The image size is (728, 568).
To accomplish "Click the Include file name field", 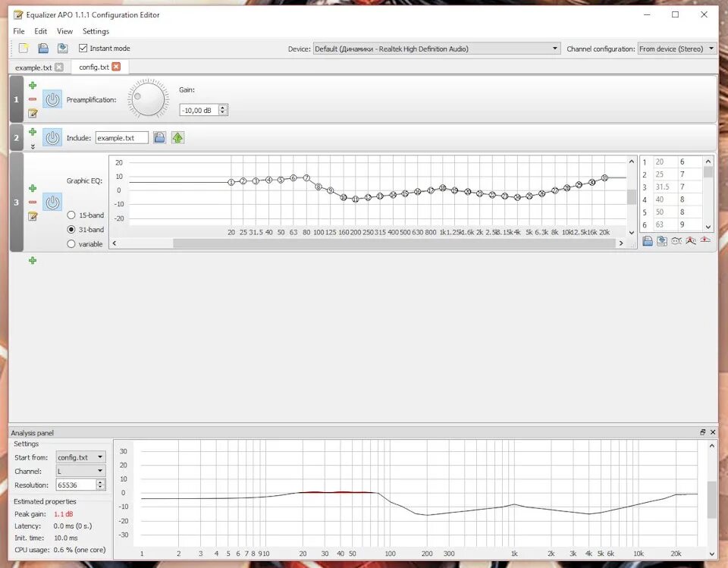I will tap(122, 138).
